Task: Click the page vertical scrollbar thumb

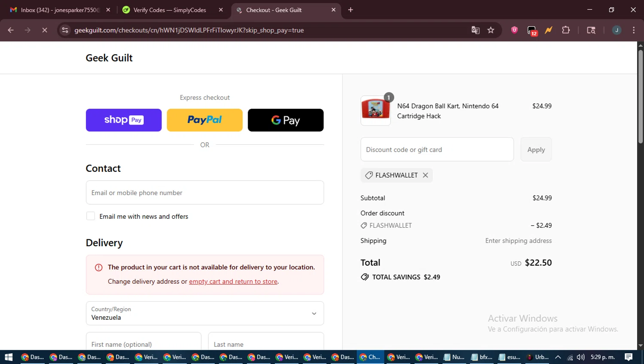Action: click(x=641, y=96)
